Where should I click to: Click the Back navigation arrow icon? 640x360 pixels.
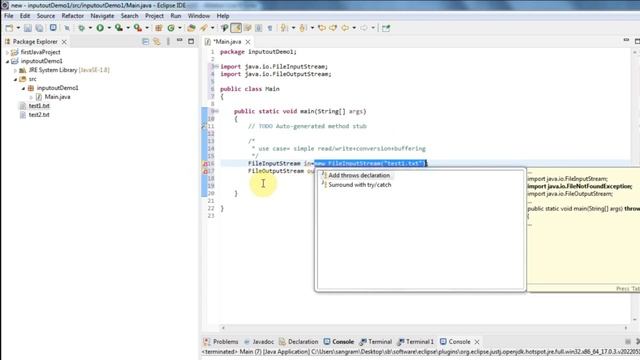[x=345, y=28]
